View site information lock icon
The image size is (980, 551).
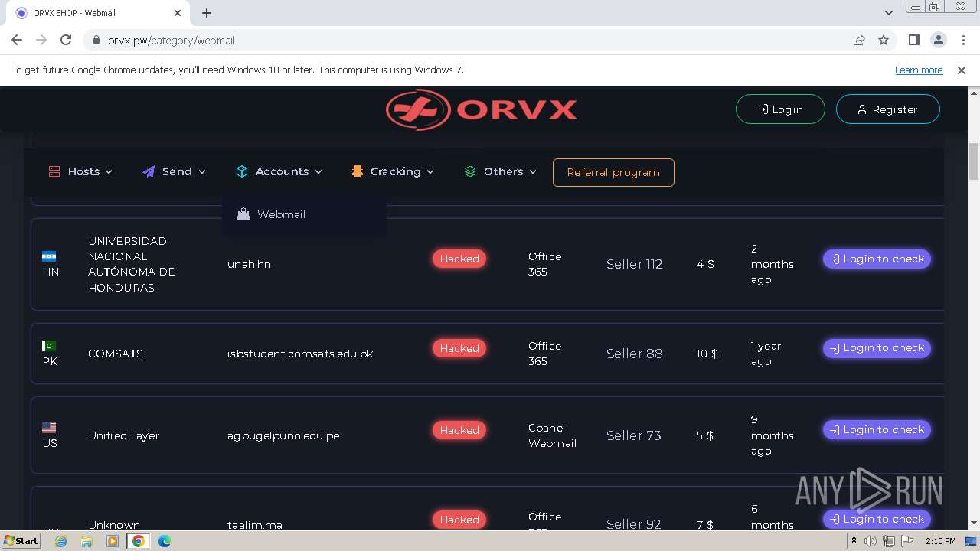(x=96, y=40)
